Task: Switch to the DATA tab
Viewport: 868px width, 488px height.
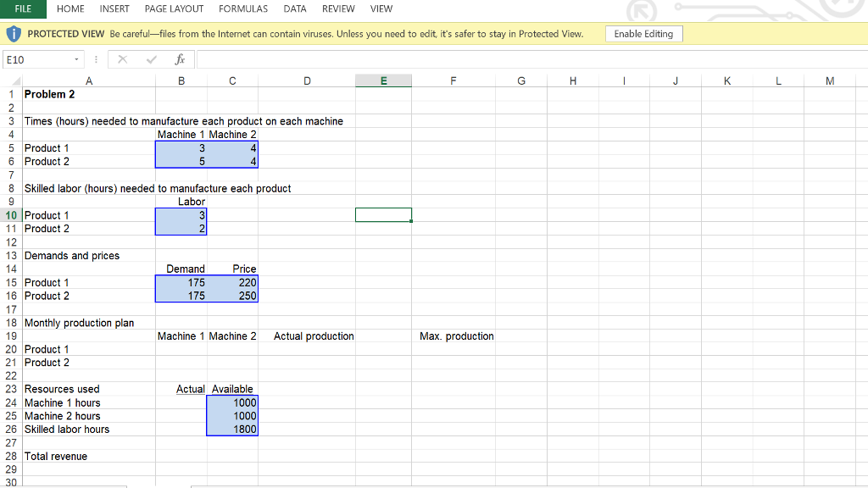Action: point(295,8)
